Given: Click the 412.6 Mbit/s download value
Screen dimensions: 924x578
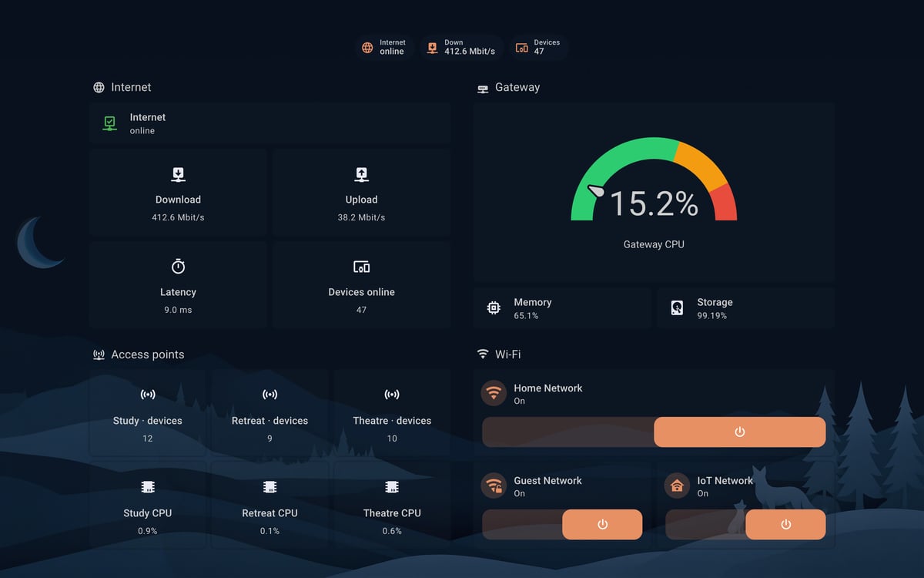Looking at the screenshot, I should click(178, 217).
